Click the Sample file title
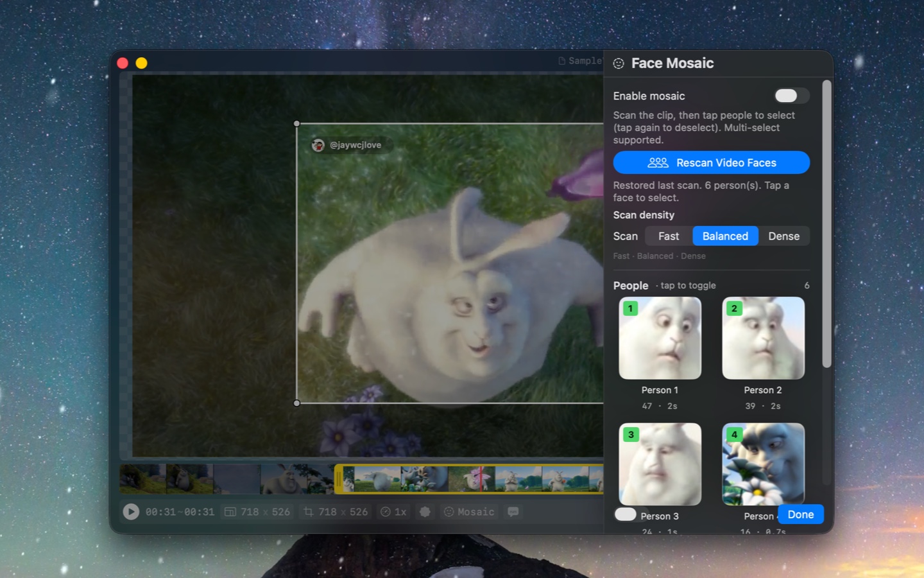Viewport: 924px width, 578px height. click(x=580, y=60)
